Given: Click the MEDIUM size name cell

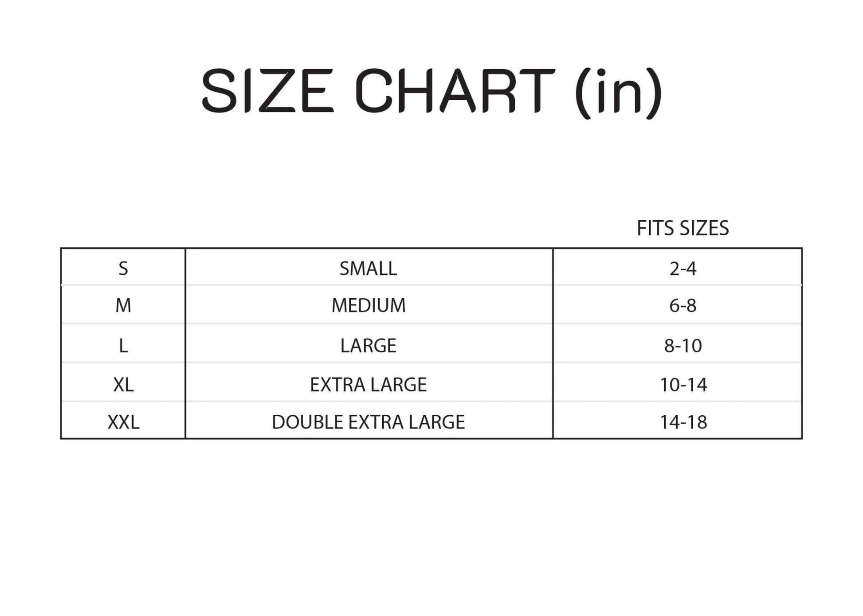Looking at the screenshot, I should point(368,305).
